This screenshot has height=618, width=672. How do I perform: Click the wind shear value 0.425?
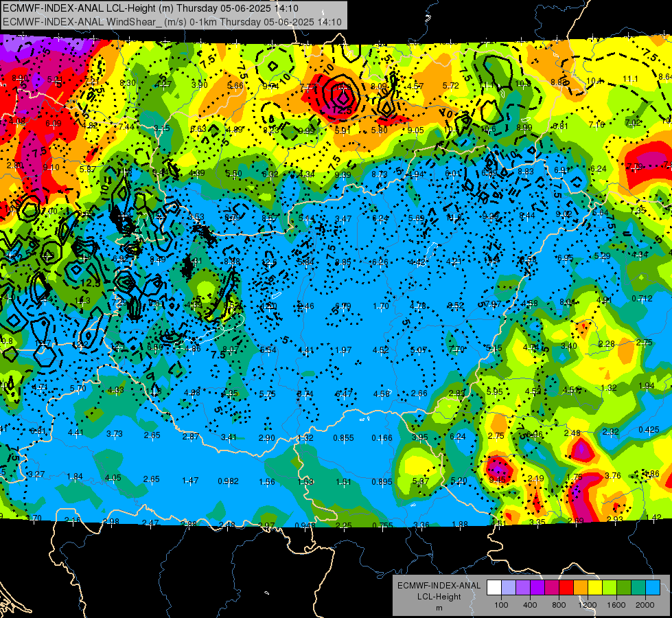point(649,430)
